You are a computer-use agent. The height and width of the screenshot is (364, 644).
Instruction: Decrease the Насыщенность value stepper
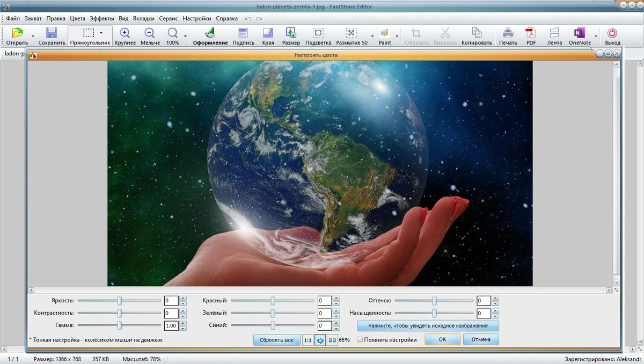[495, 316]
